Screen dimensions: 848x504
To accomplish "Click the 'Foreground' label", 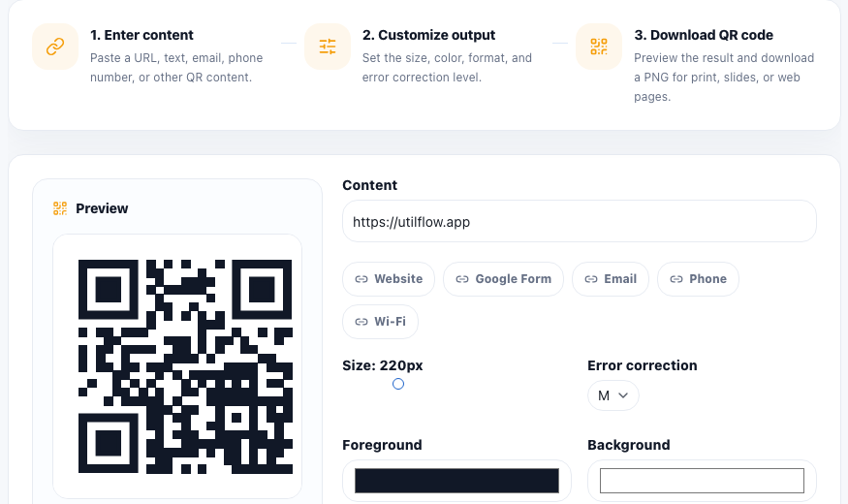I will (382, 445).
